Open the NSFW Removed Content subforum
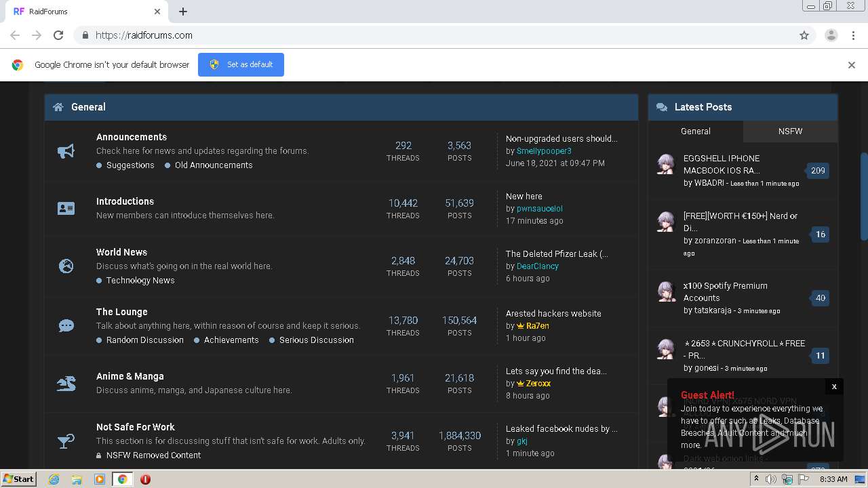The image size is (868, 488). click(x=153, y=455)
